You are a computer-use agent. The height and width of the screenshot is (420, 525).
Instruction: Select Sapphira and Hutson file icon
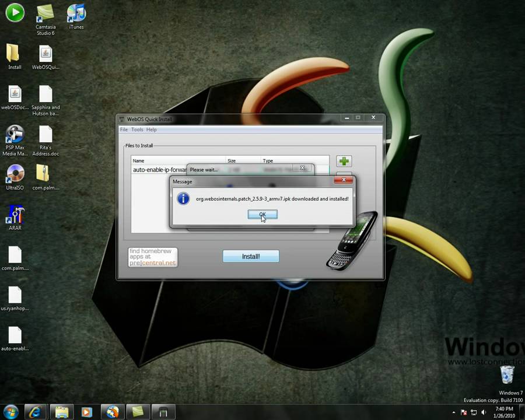pos(45,100)
